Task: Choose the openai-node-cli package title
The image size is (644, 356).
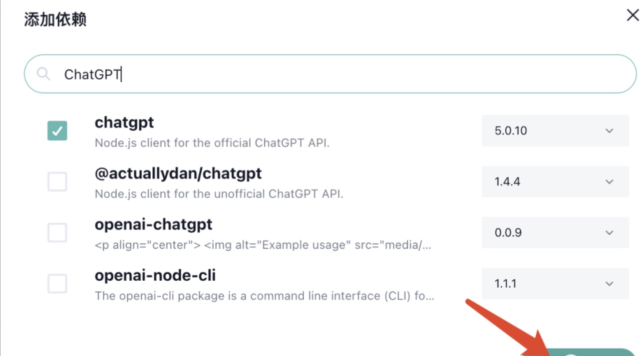Action: (x=155, y=275)
